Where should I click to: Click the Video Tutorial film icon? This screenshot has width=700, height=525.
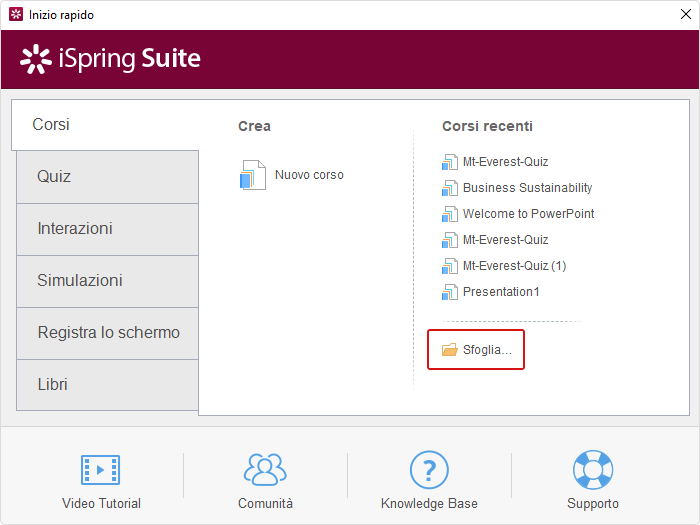point(100,470)
